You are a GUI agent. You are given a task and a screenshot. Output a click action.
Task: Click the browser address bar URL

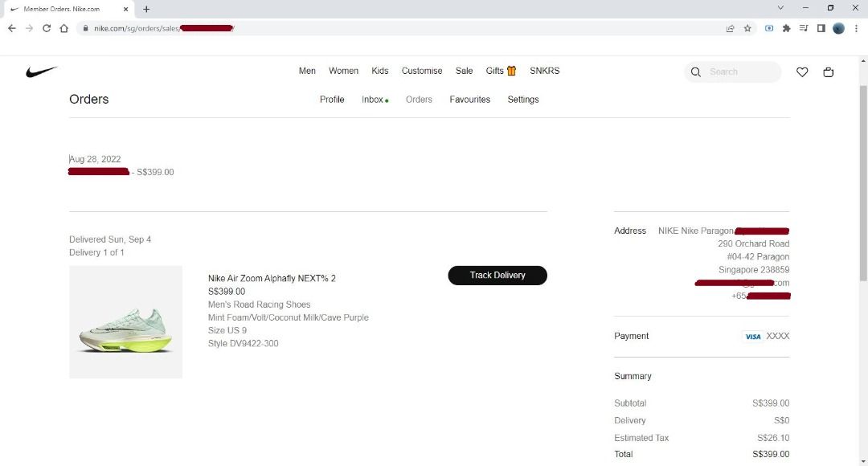[x=164, y=28]
